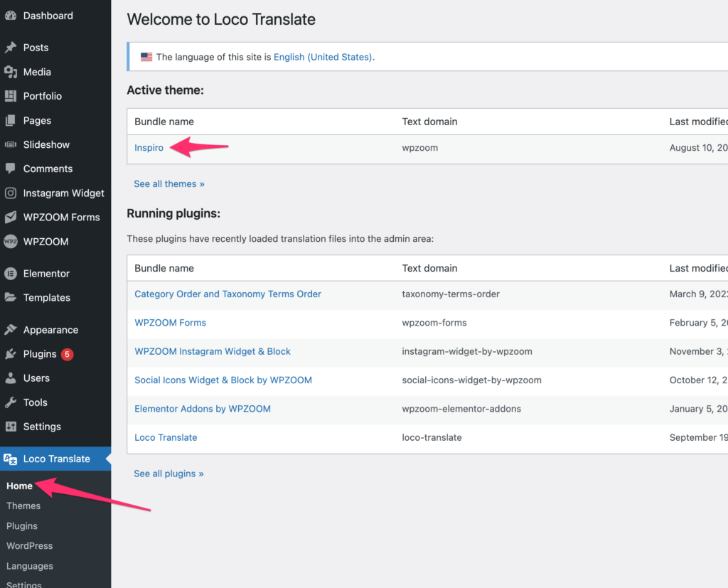Click the wpzoom text domain cell
Viewport: 728px width, 588px height.
(419, 148)
